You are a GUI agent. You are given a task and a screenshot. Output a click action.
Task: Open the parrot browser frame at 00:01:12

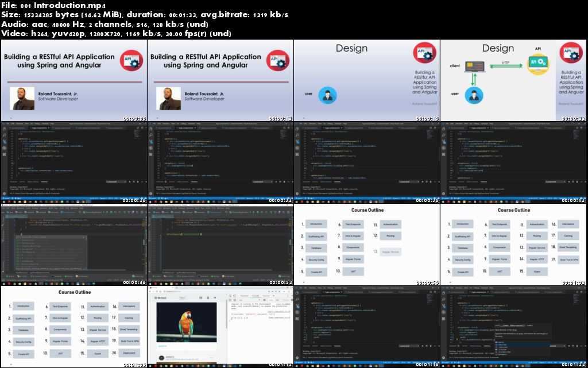(x=220, y=327)
